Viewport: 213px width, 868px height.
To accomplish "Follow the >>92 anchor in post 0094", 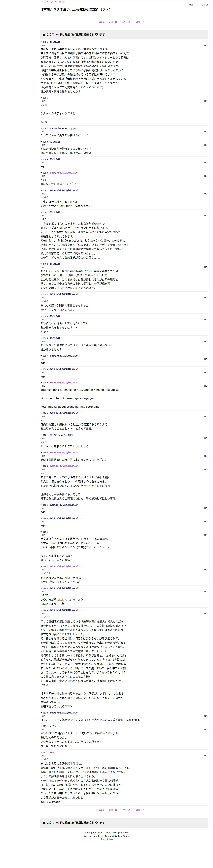I will [44, 302].
